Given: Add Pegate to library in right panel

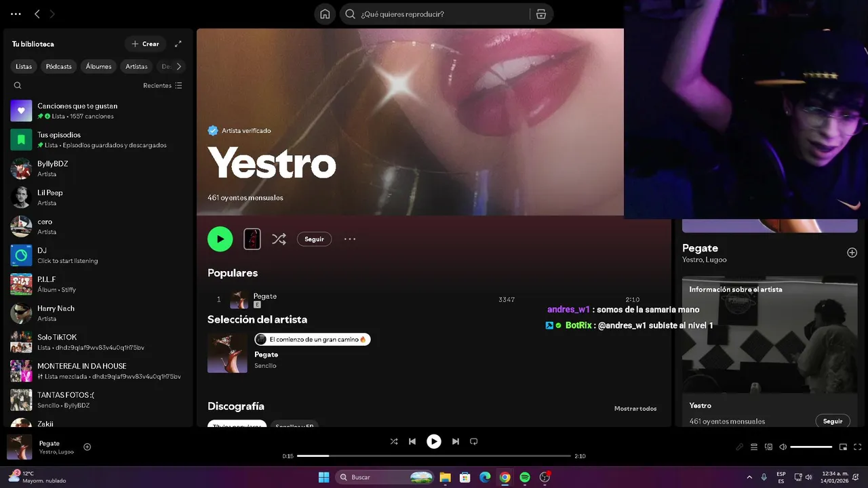Looking at the screenshot, I should [x=852, y=253].
